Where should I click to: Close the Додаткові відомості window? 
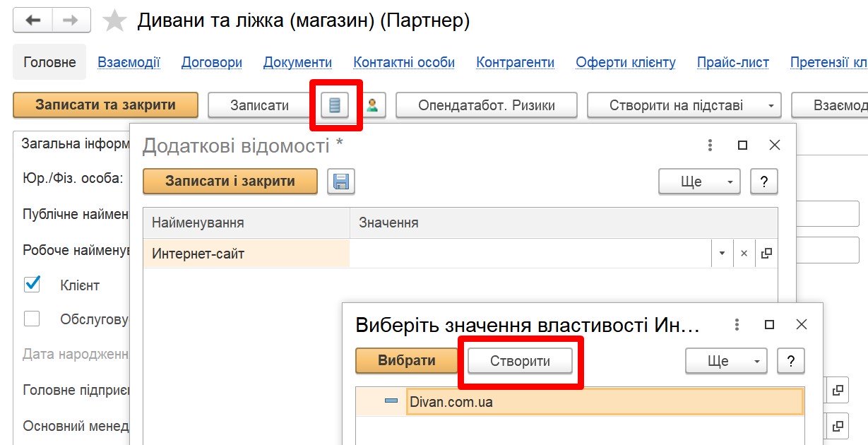pyautogui.click(x=775, y=146)
